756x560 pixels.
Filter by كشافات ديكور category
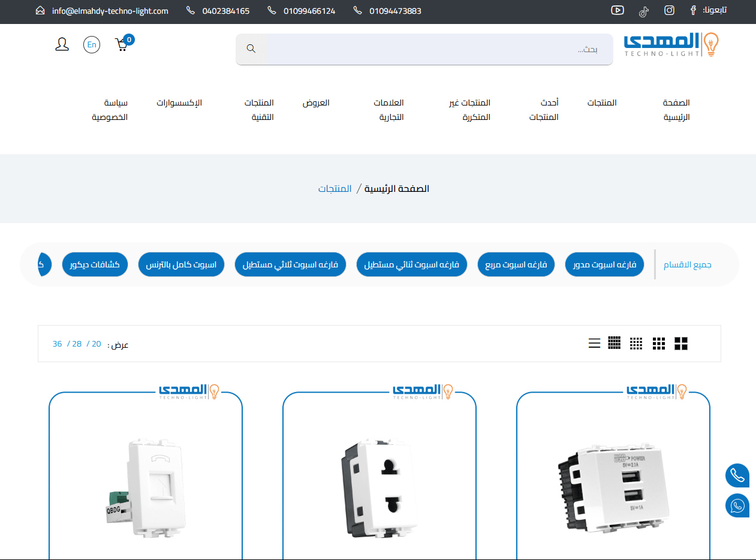95,264
